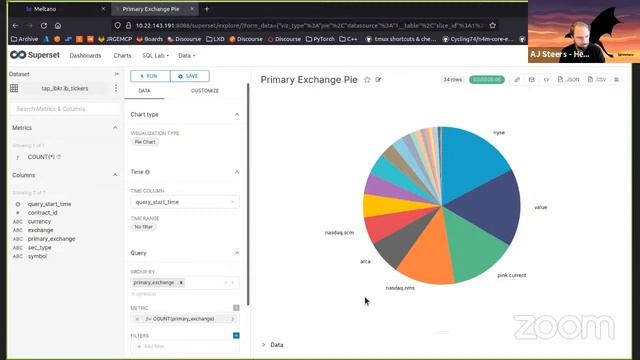640x360 pixels.
Task: Export chart as CSV
Action: tap(597, 80)
